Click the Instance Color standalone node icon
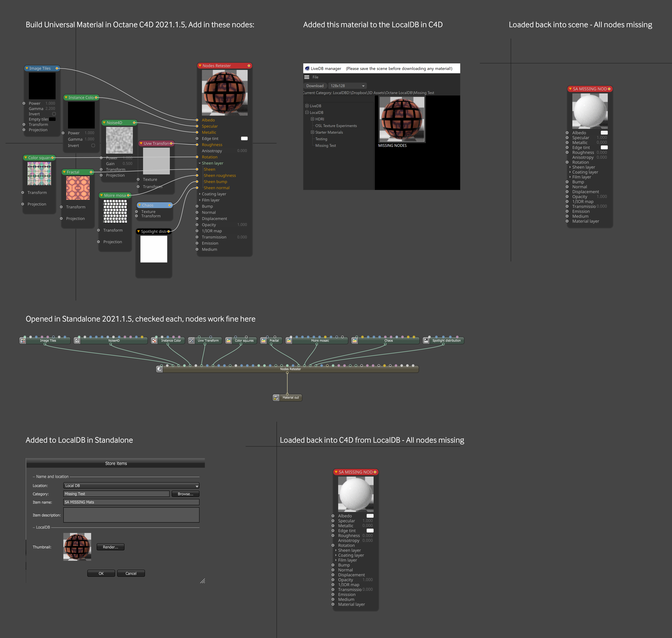This screenshot has height=638, width=672. pyautogui.click(x=154, y=340)
